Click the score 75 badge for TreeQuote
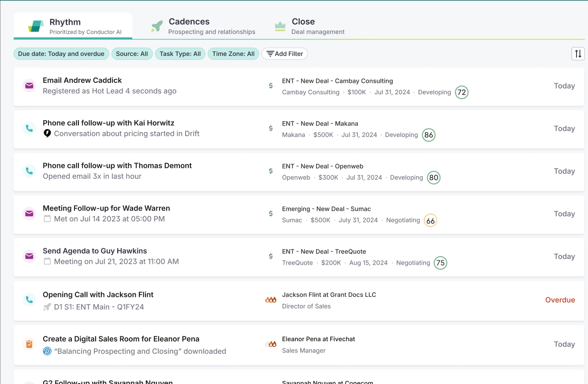Viewport: 588px width, 384px height. click(440, 263)
